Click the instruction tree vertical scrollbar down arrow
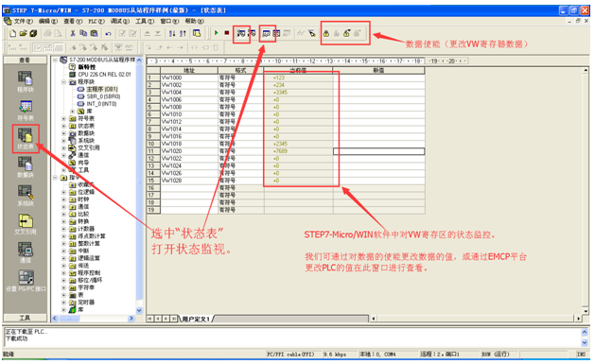 click(139, 310)
